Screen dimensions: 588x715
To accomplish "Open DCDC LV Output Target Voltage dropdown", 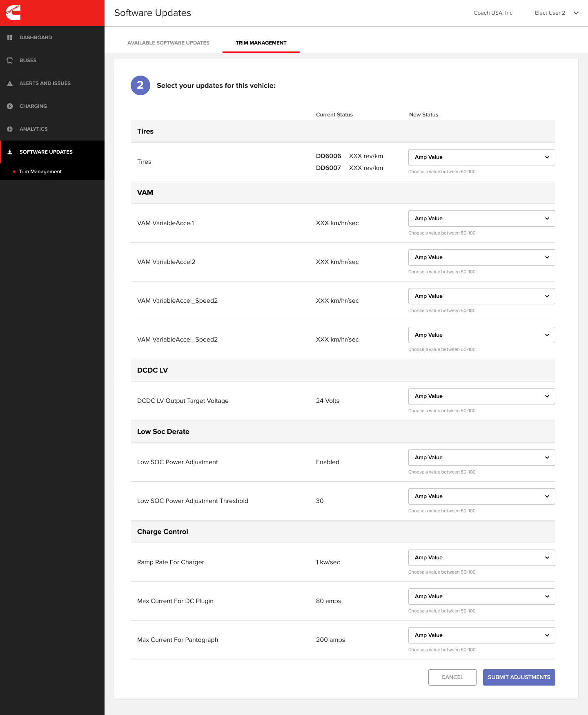I will [482, 396].
